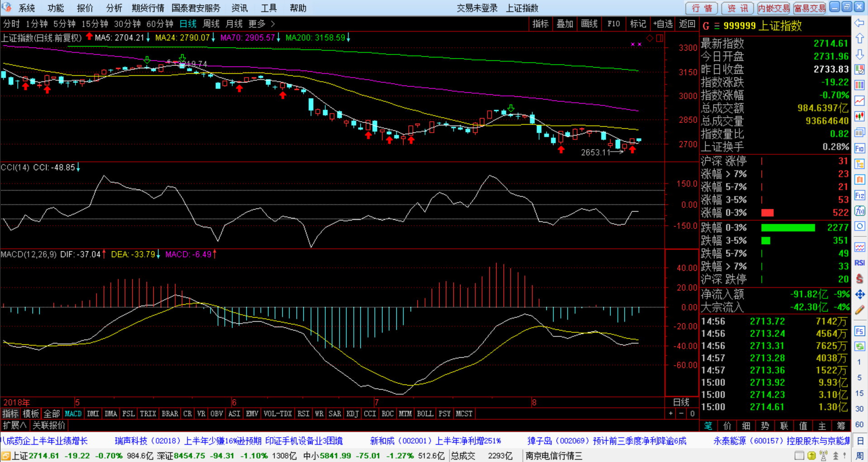Toggle the 标记 mark option
This screenshot has height=462, width=868.
pos(638,24)
